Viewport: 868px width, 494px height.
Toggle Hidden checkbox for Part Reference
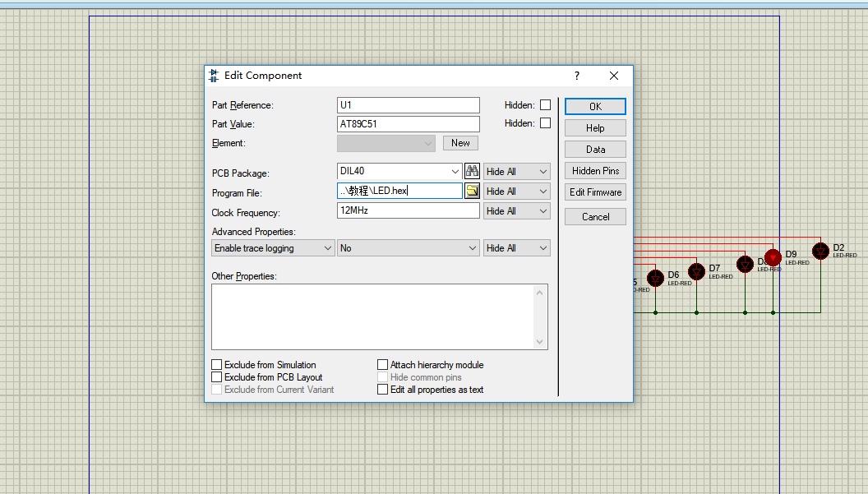click(x=545, y=104)
